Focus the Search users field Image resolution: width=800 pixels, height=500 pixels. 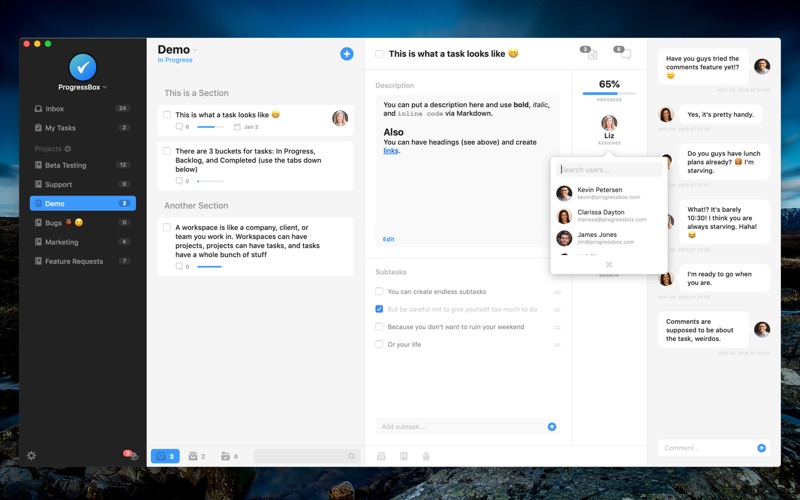click(609, 170)
